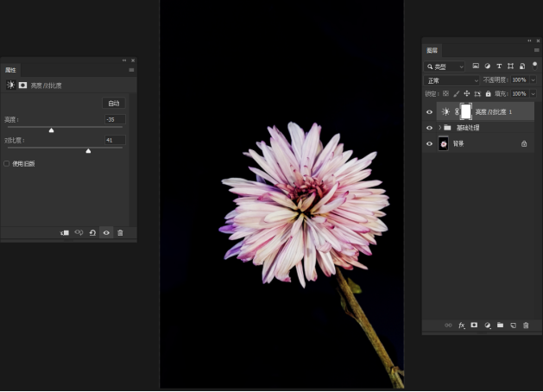
Task: Open the 正常 blend mode dropdown
Action: [x=451, y=80]
